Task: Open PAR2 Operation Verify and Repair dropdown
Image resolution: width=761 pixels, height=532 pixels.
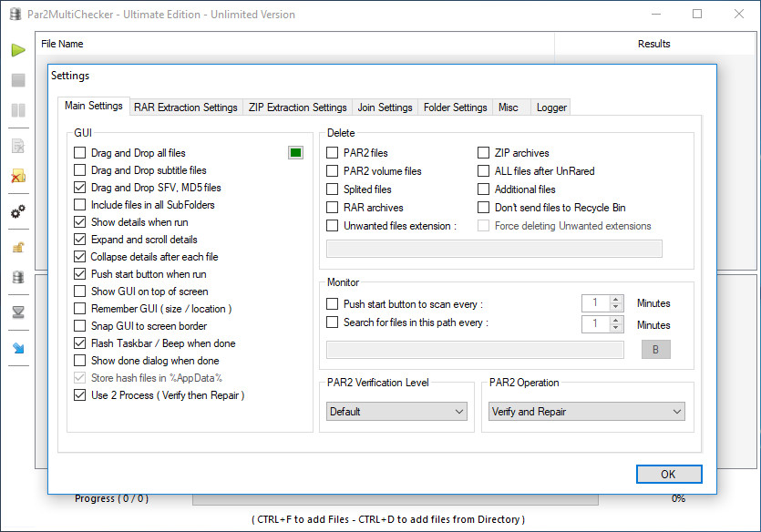Action: tap(587, 411)
